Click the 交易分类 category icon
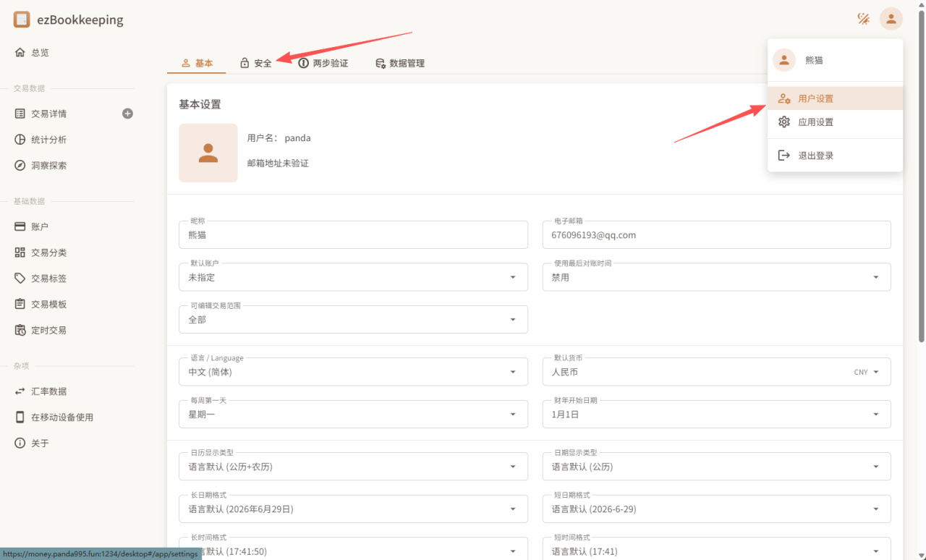This screenshot has width=926, height=560. coord(20,253)
